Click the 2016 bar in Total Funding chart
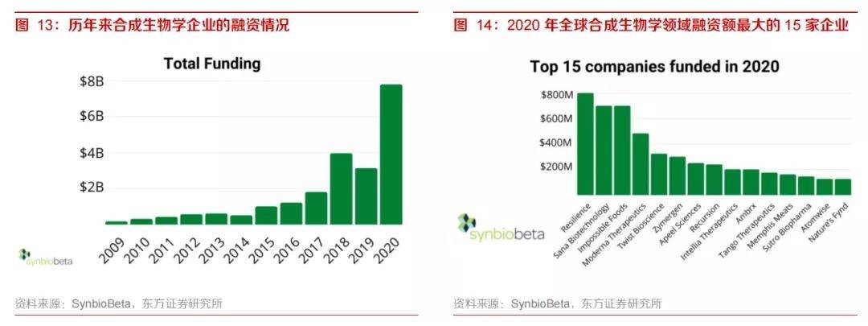The width and height of the screenshot is (868, 326). 291,213
